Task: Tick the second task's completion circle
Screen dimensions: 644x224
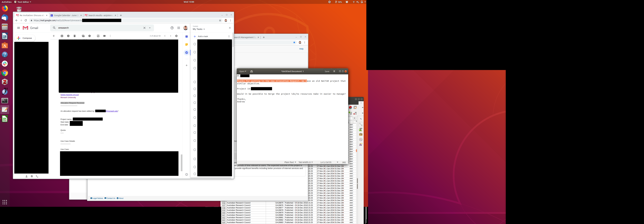Action: tap(195, 52)
